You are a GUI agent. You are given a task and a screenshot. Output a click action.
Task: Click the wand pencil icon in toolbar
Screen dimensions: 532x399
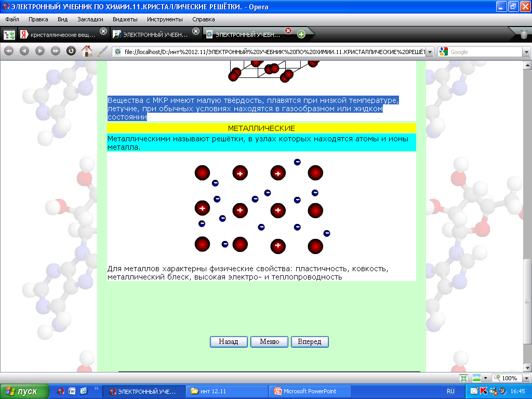[x=102, y=51]
